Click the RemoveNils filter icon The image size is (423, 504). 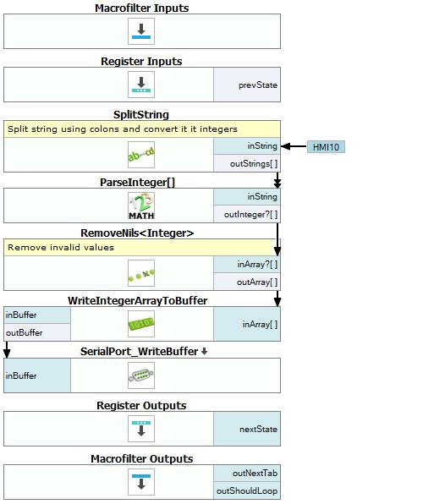pyautogui.click(x=141, y=273)
